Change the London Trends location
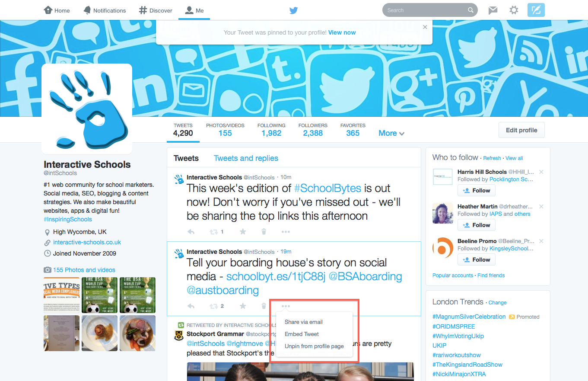This screenshot has height=381, width=588. (498, 303)
